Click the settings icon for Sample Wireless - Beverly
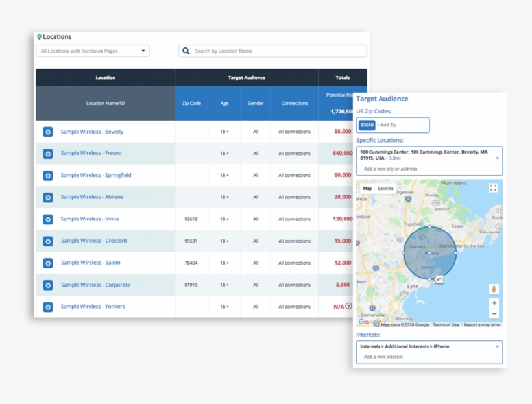This screenshot has height=404, width=532. [47, 132]
